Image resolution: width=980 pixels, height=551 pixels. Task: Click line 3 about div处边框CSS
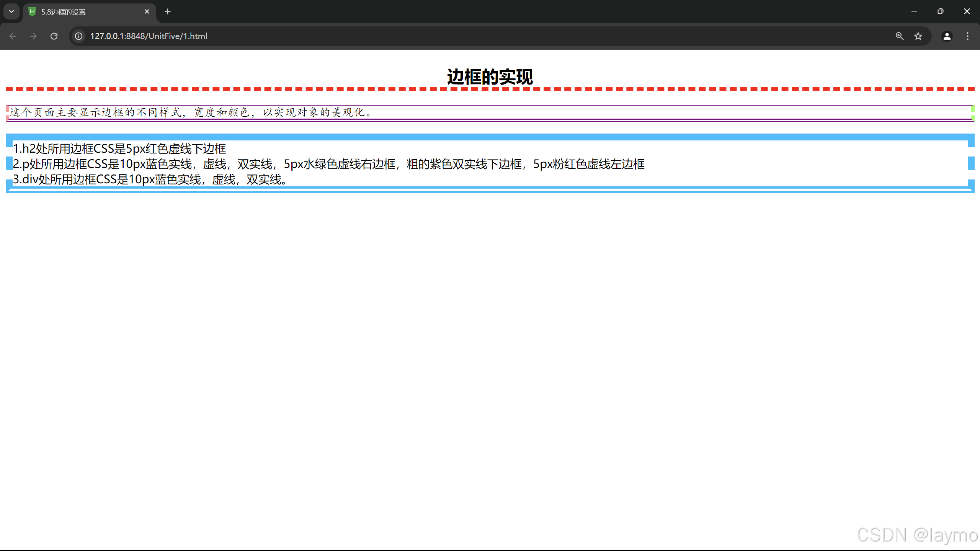[x=150, y=179]
